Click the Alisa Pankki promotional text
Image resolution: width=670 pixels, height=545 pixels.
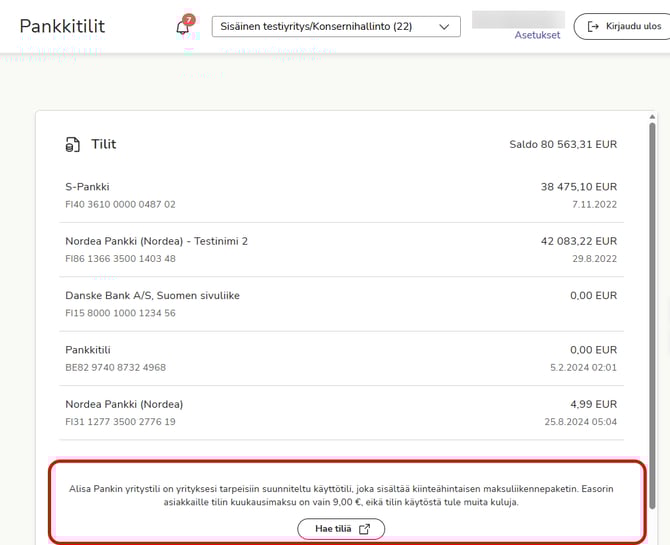(340, 495)
